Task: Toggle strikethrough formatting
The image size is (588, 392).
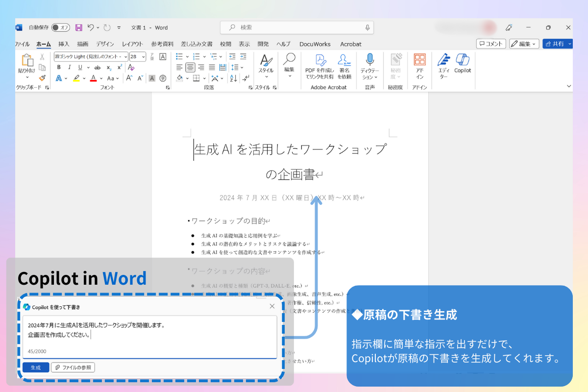Action: coord(98,68)
